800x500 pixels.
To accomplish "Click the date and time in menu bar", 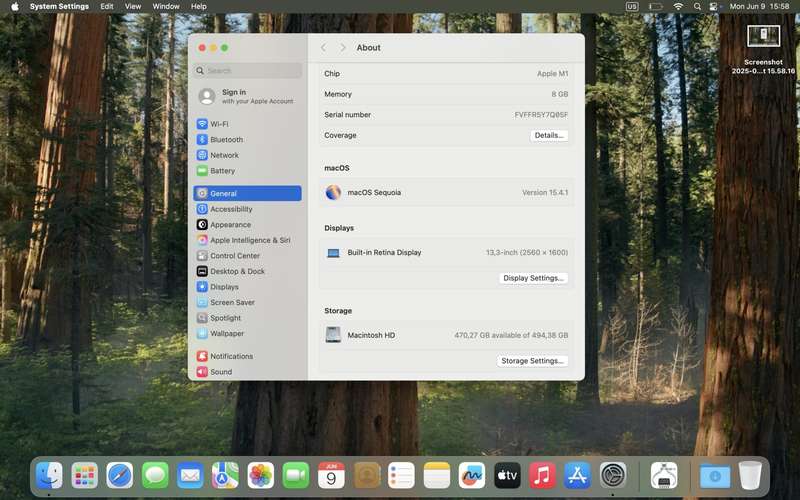I will [x=759, y=7].
